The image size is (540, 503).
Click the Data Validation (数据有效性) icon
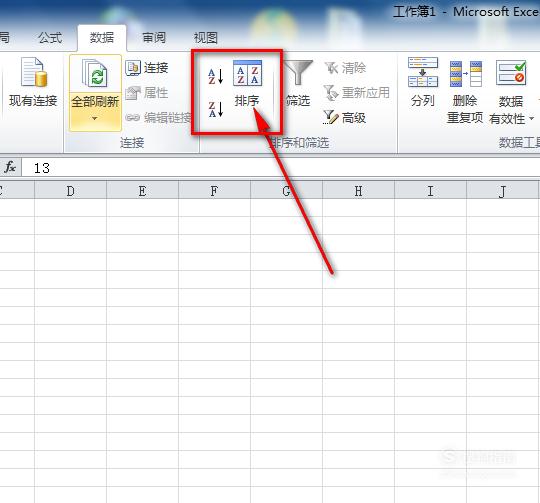511,73
